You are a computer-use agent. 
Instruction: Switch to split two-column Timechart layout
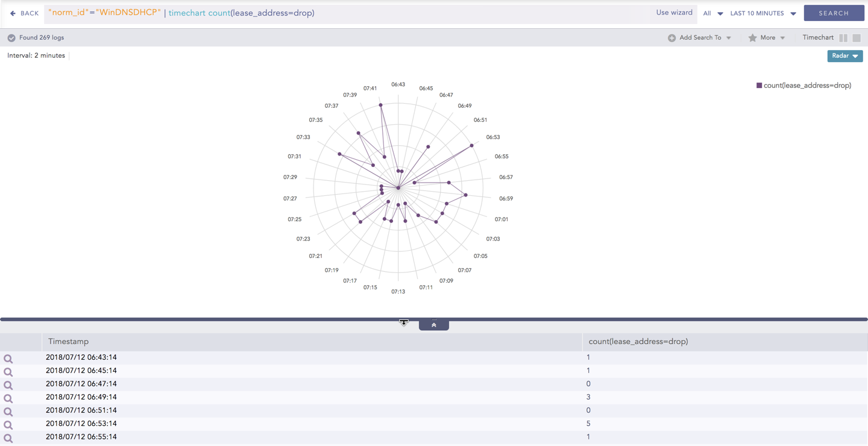[x=843, y=38]
